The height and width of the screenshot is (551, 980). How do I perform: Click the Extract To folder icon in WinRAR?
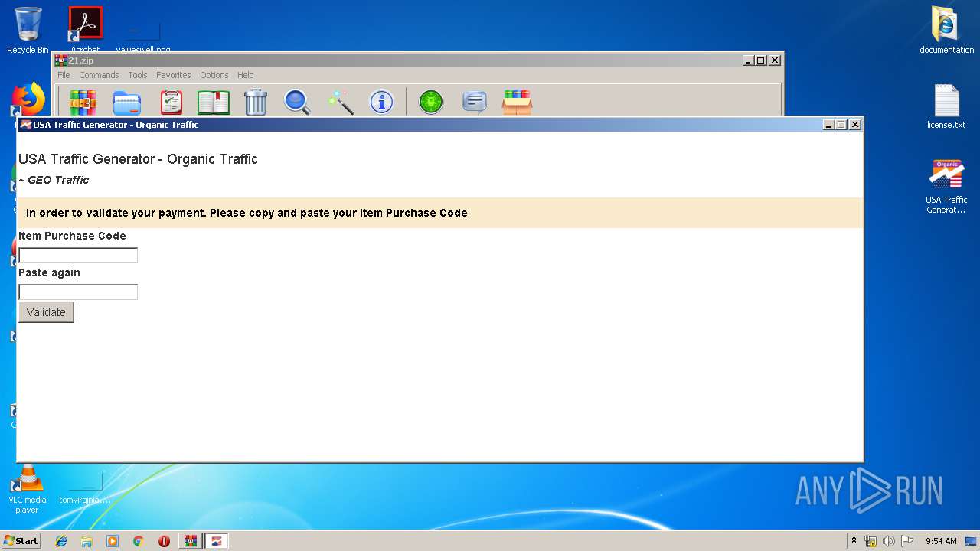click(x=127, y=102)
